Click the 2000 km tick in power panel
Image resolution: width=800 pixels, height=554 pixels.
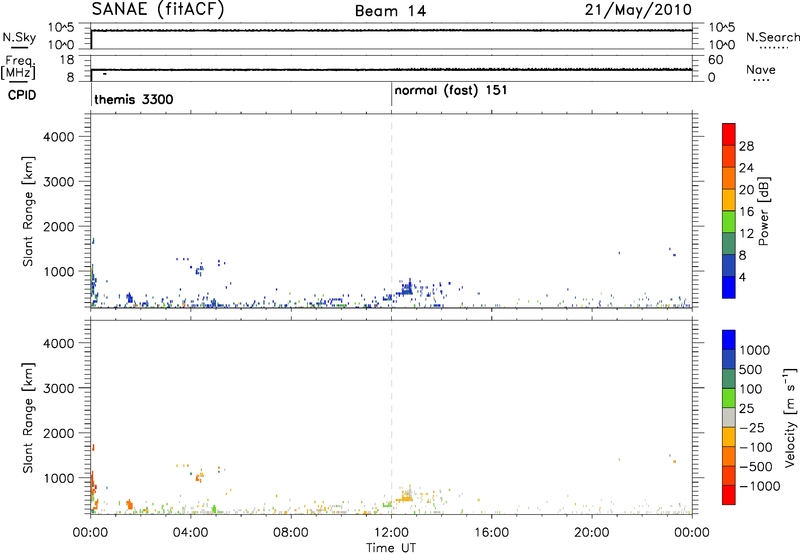59,226
